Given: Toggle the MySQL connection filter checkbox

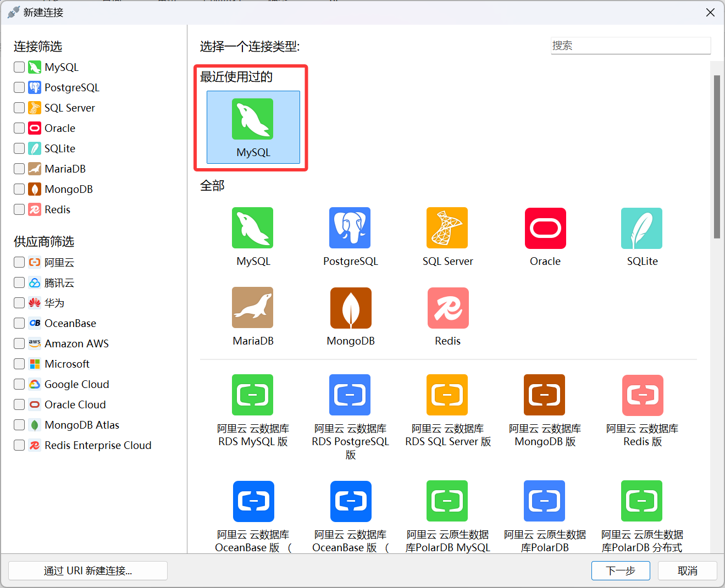Looking at the screenshot, I should 19,67.
